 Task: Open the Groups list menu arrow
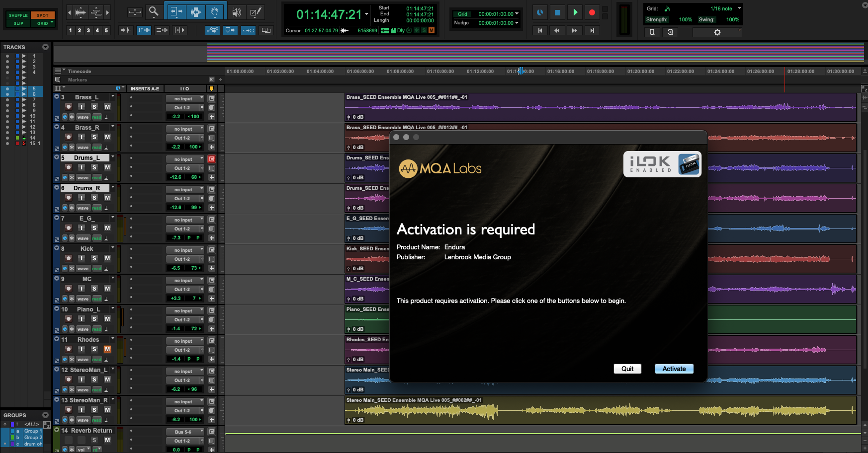pos(46,415)
